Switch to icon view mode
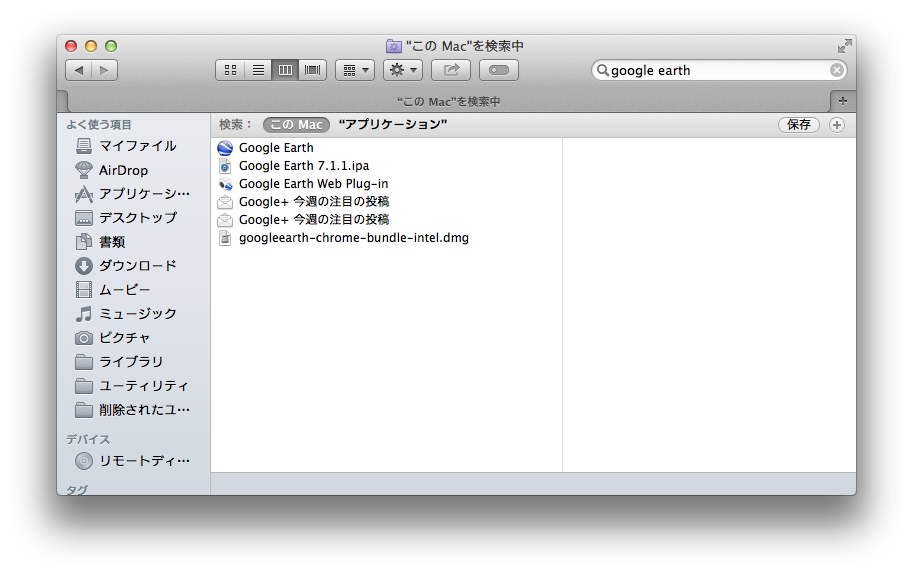Screen dimensions: 913x574 (x=230, y=70)
